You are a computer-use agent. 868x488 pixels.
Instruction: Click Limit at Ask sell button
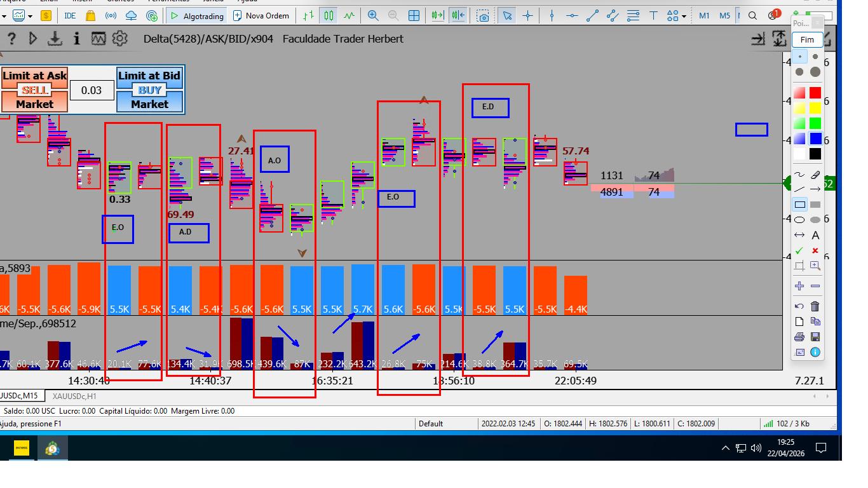coord(34,76)
